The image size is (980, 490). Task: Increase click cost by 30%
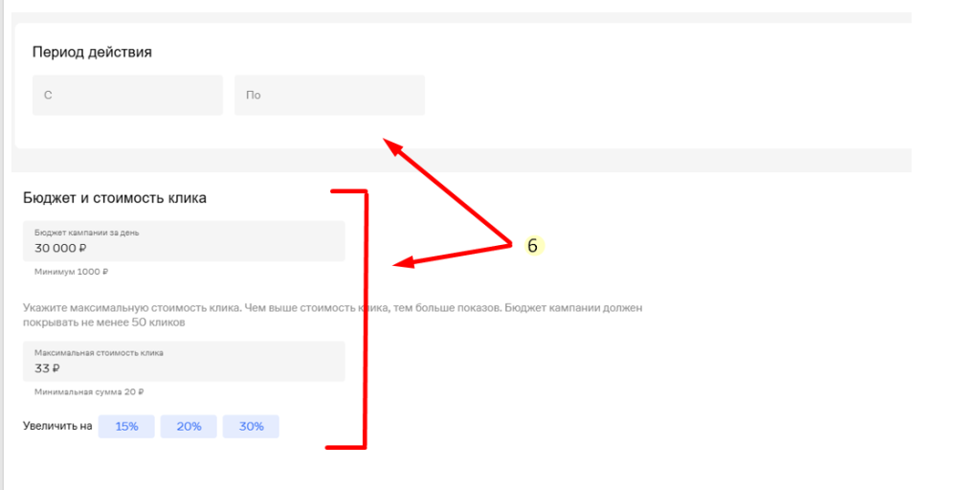point(251,427)
